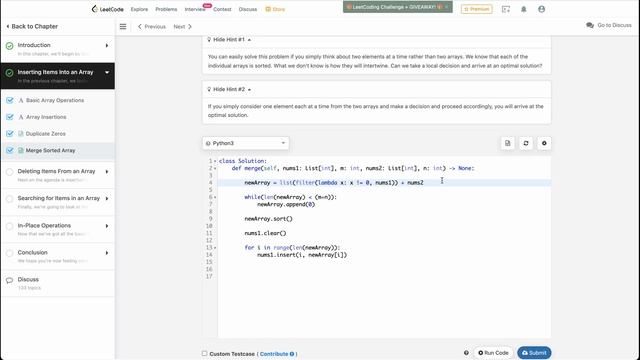Go to Next item
This screenshot has width=640, height=360.
coord(182,27)
